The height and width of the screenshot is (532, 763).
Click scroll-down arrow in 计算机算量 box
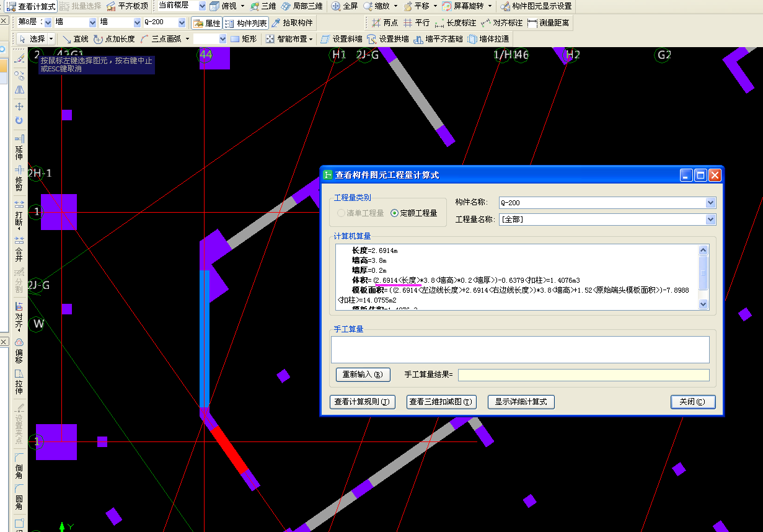click(x=703, y=304)
